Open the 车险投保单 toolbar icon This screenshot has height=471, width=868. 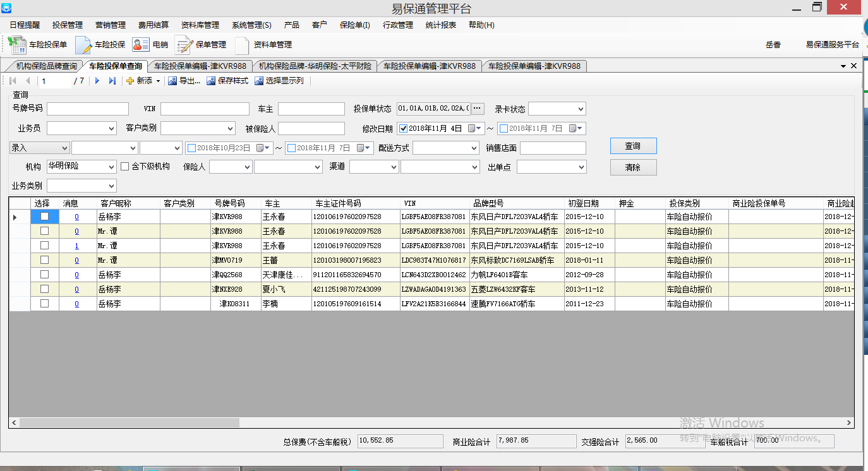point(18,45)
